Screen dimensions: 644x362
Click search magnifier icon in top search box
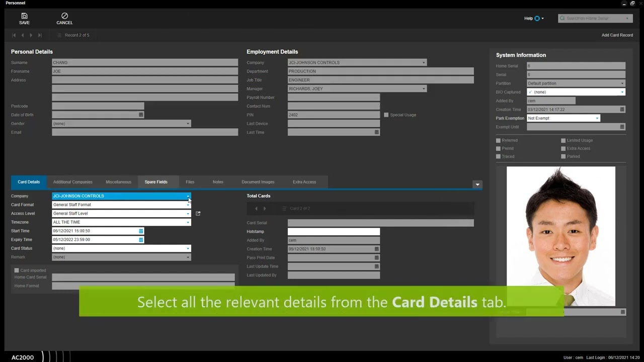tap(562, 18)
